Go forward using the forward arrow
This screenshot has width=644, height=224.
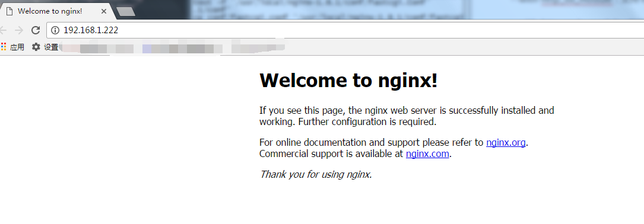point(19,30)
